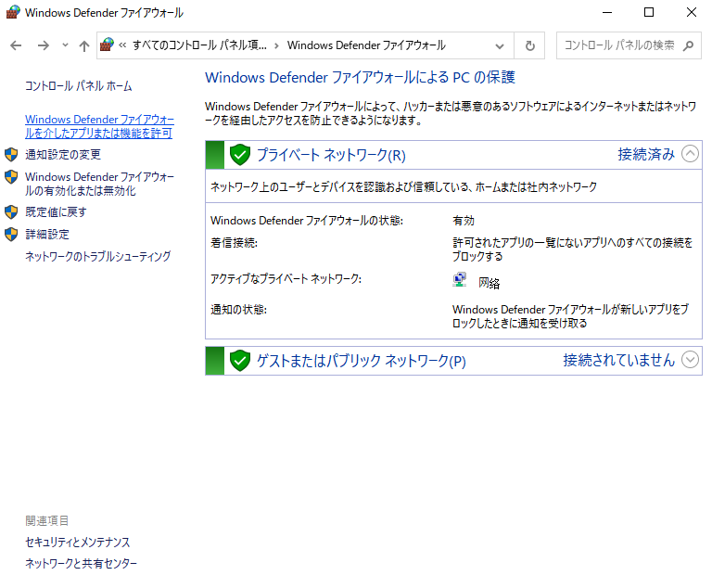Go up one level with up arrow
The height and width of the screenshot is (588, 712).
click(x=84, y=45)
